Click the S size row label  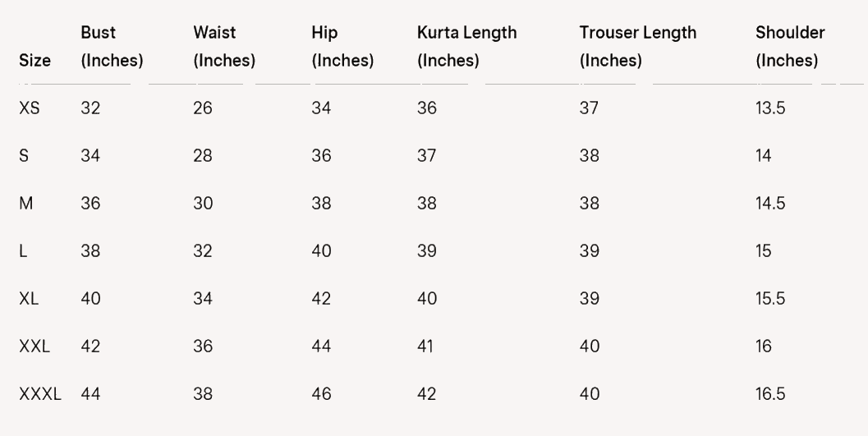pyautogui.click(x=24, y=156)
